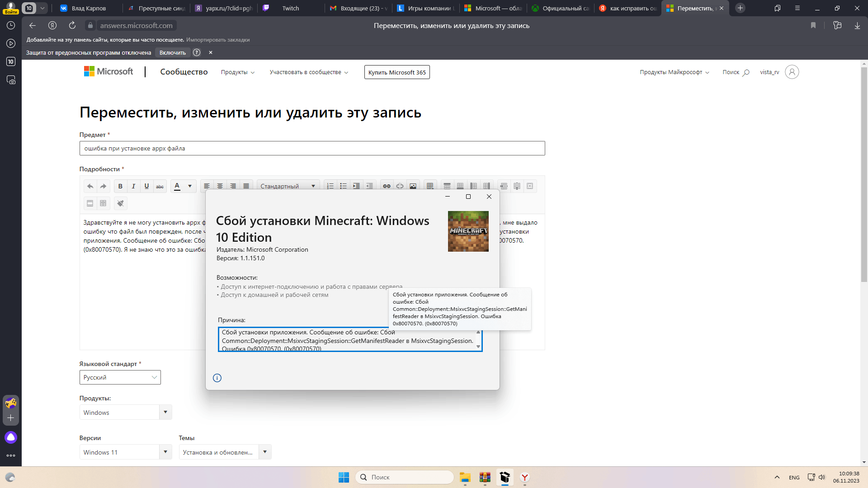868x488 pixels.
Task: Toggle the numbered list button
Action: point(330,186)
